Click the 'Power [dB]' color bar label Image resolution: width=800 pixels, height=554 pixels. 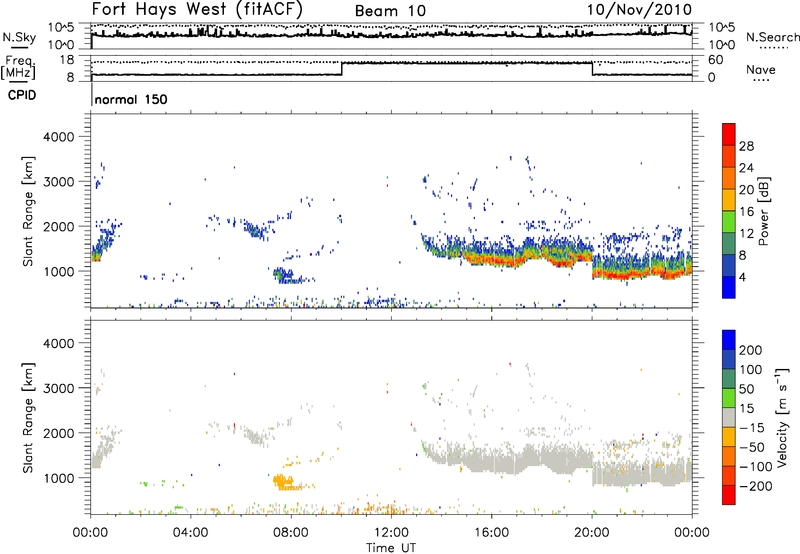coord(763,211)
